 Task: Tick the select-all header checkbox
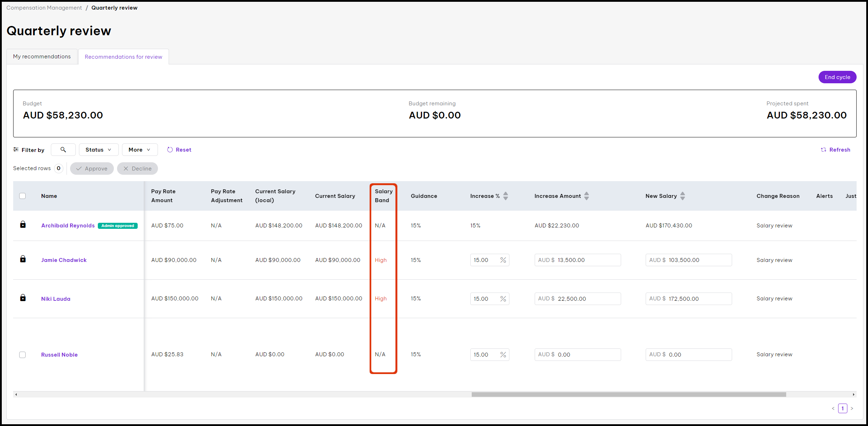22,196
